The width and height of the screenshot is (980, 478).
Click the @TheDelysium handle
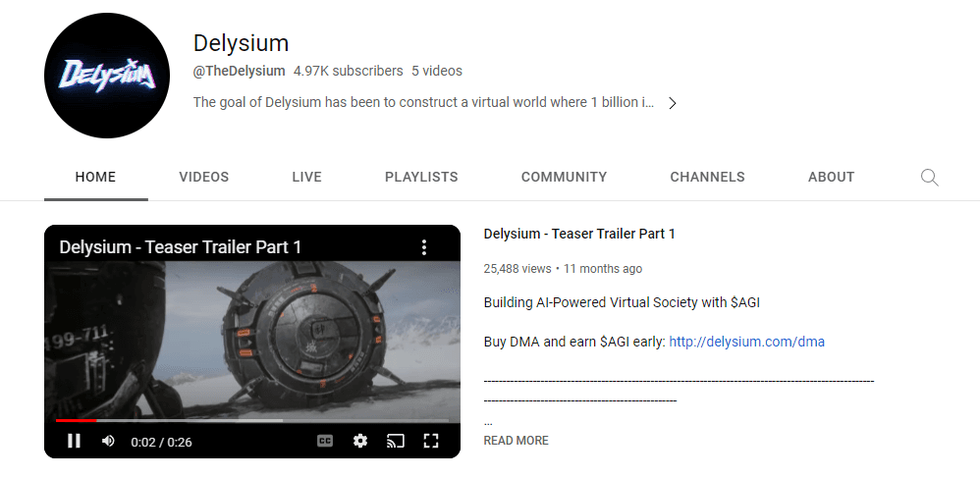click(x=239, y=71)
